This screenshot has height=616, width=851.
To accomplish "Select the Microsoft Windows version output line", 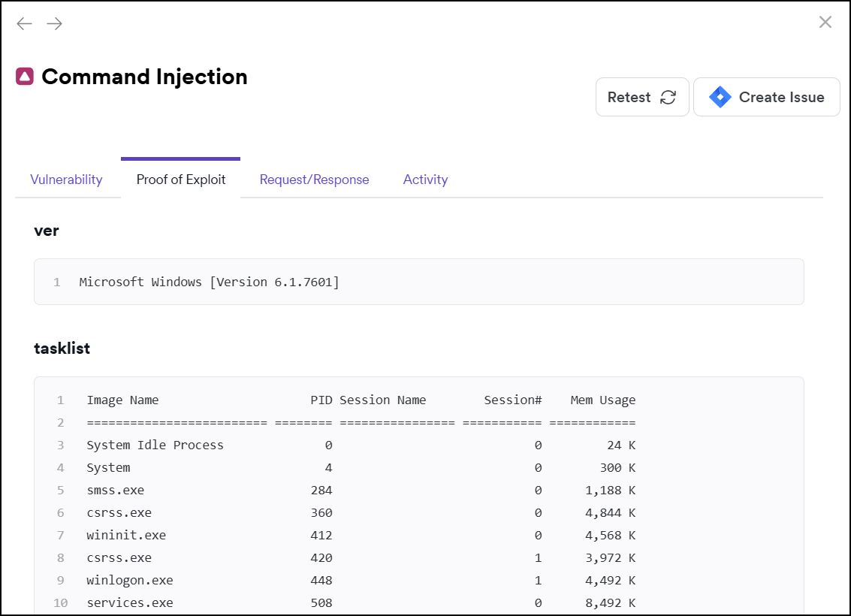I will click(x=208, y=282).
